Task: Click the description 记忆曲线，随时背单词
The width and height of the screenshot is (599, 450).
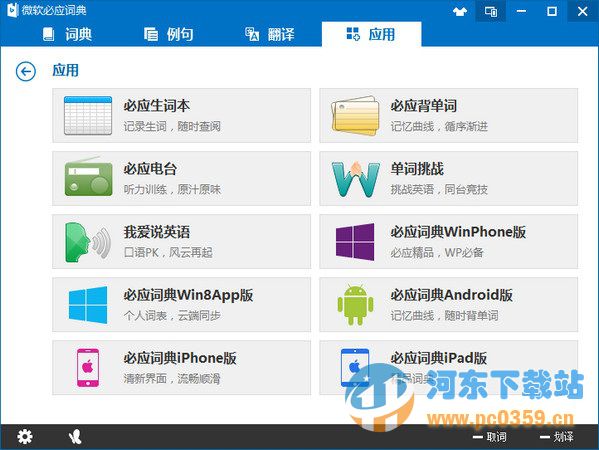Action: click(444, 316)
